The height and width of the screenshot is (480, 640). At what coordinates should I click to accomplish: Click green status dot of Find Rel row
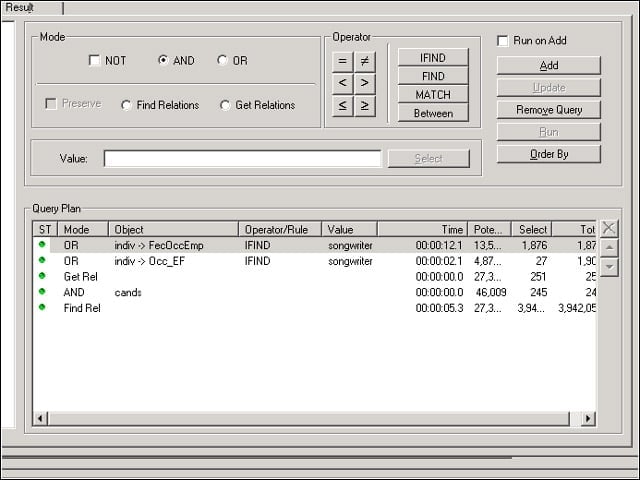(42, 307)
